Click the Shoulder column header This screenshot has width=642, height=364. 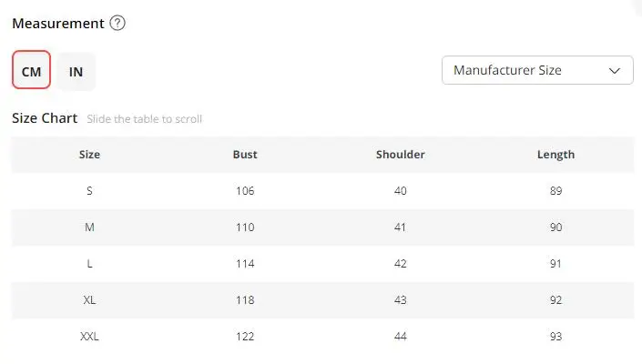click(401, 155)
